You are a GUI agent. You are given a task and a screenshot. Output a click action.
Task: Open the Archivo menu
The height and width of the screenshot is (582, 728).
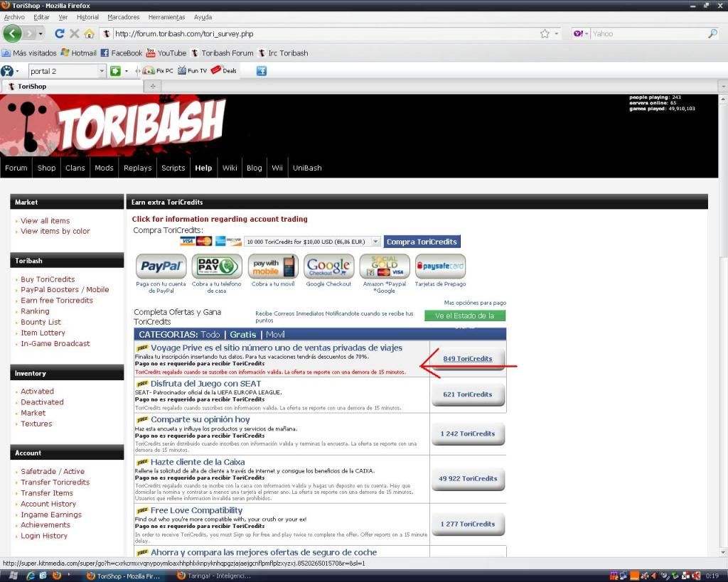click(14, 17)
